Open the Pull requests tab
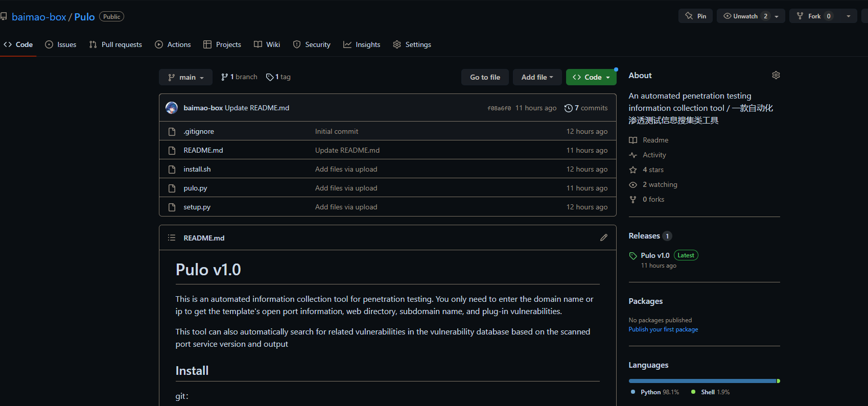This screenshot has width=868, height=406. coord(115,44)
